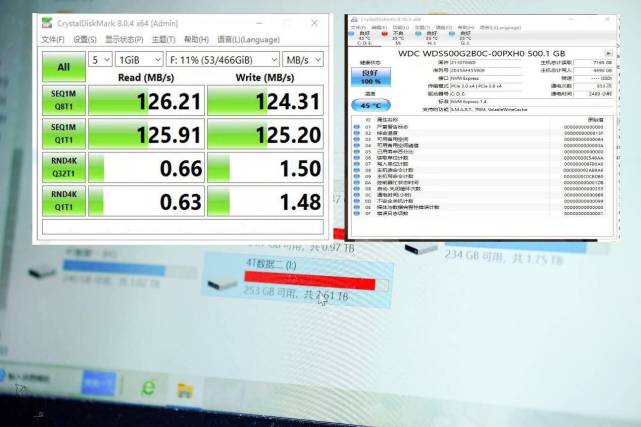Click the status dot of SMART row 07
The height and width of the screenshot is (427, 641).
(357, 164)
